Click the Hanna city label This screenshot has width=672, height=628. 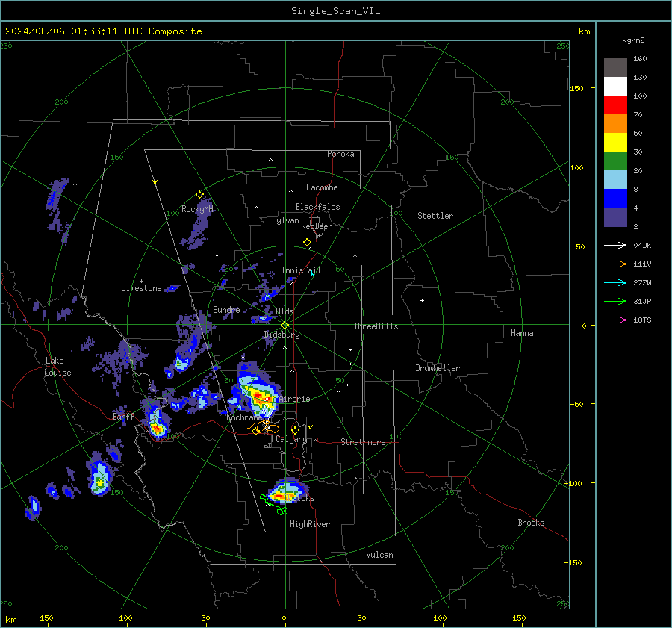pyautogui.click(x=522, y=333)
